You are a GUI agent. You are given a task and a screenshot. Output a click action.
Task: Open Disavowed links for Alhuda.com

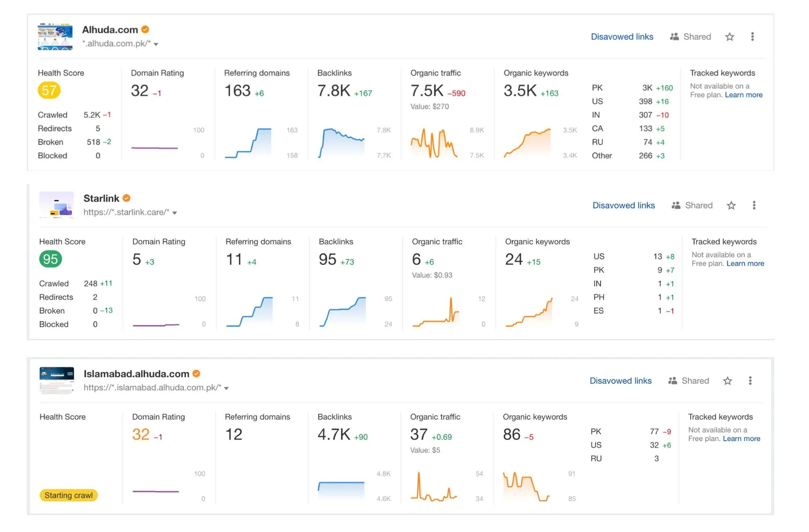[x=622, y=36]
